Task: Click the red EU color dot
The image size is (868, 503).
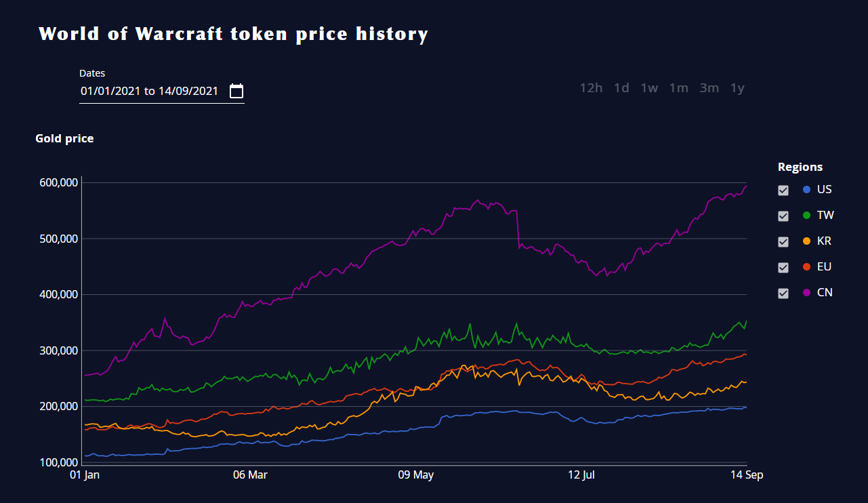Action: pyautogui.click(x=806, y=267)
